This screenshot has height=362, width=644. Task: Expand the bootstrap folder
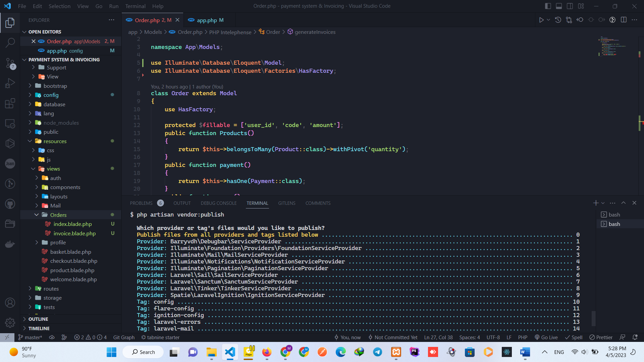(x=55, y=86)
